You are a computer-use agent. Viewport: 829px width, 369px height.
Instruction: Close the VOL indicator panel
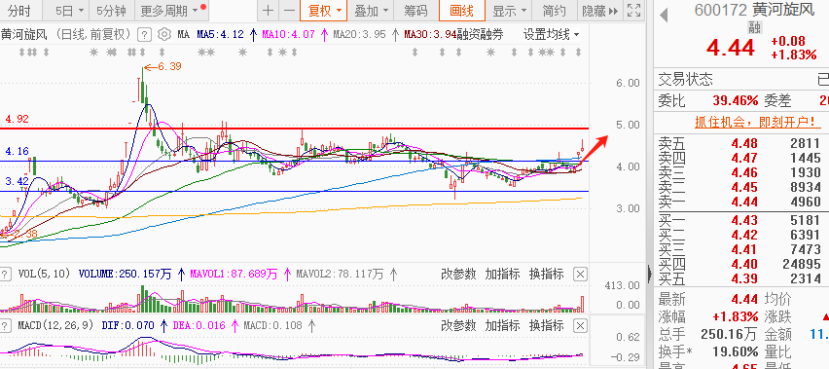(x=581, y=274)
